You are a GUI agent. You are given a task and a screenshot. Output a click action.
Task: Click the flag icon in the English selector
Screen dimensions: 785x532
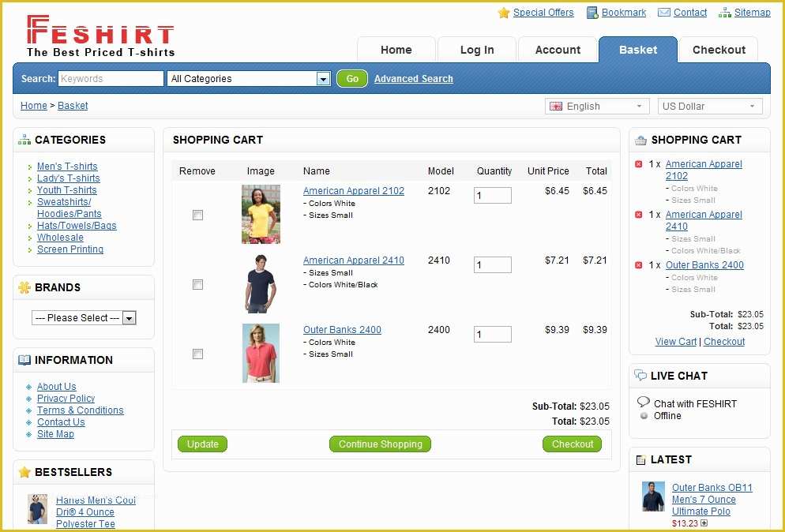click(556, 106)
